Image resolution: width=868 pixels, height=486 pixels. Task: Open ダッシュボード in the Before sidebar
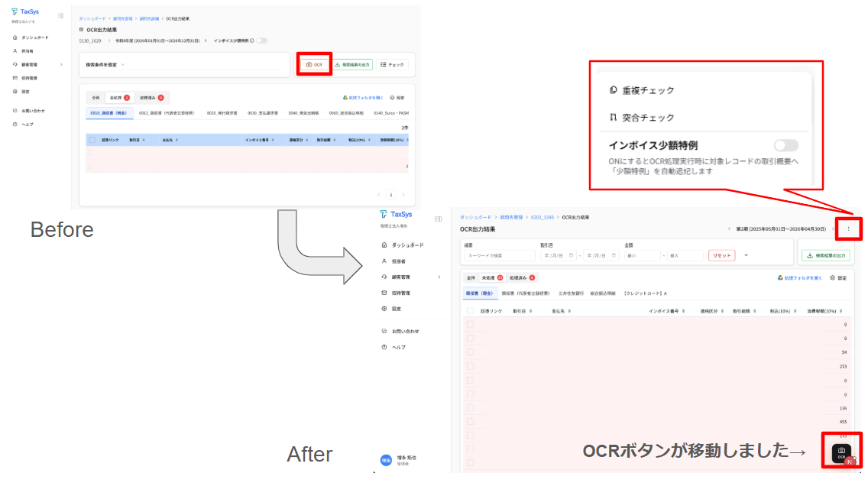pos(31,37)
